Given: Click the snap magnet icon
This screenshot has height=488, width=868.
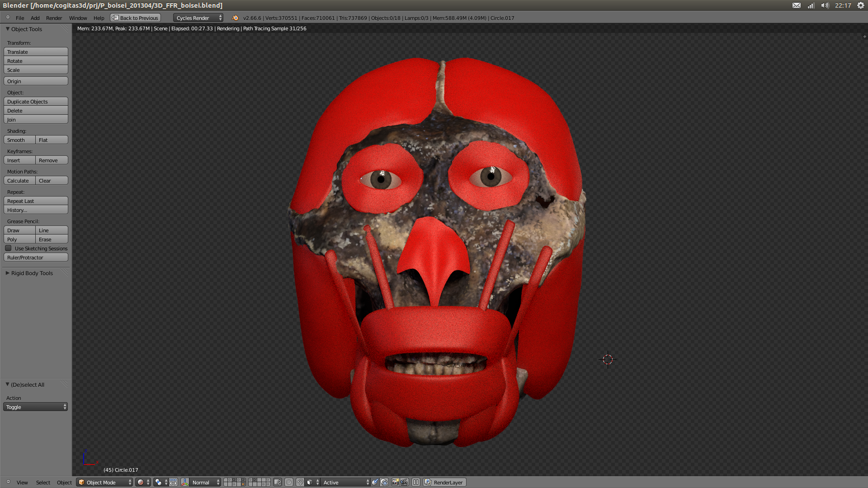Looking at the screenshot, I should 300,482.
